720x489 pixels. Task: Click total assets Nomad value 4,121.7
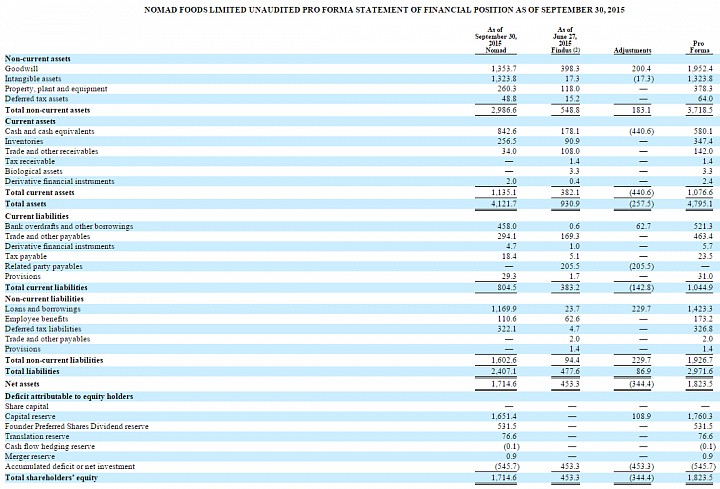(x=504, y=204)
